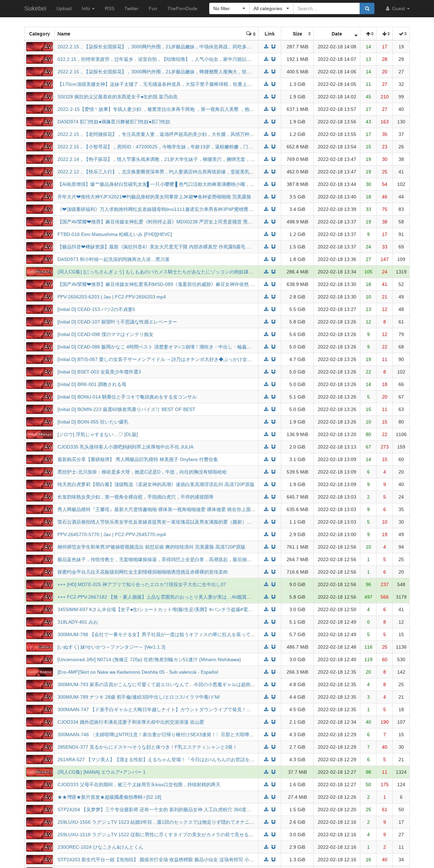Select the date 2022-02-18 13:20
Viewport: 434px width, 868px height.
[x=337, y=434]
